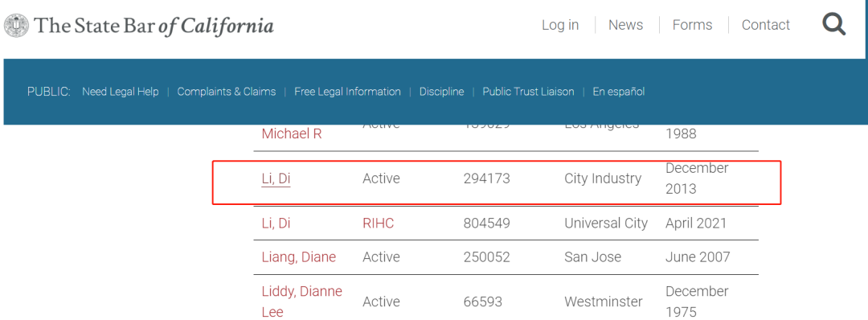Open the Liang, Diane attorney profile
Screen dimensions: 868x320
[298, 257]
